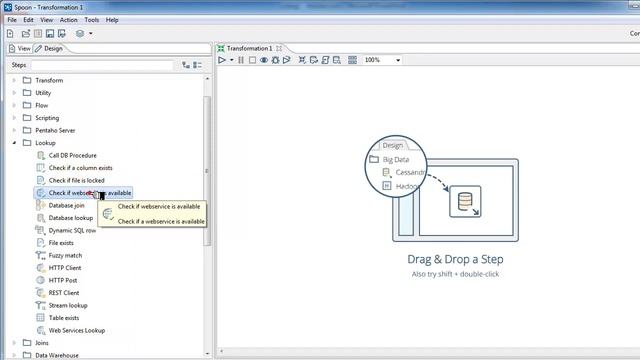Collapse the Lookup folder

click(x=14, y=143)
